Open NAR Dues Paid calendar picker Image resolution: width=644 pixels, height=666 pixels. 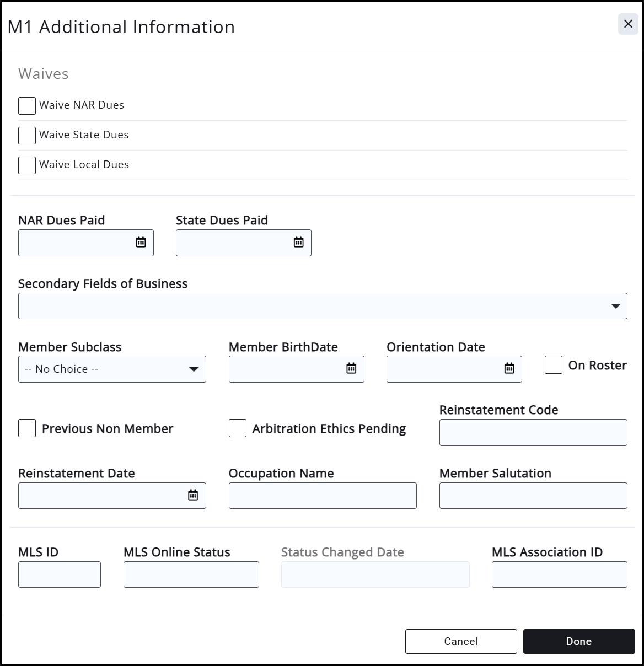141,242
